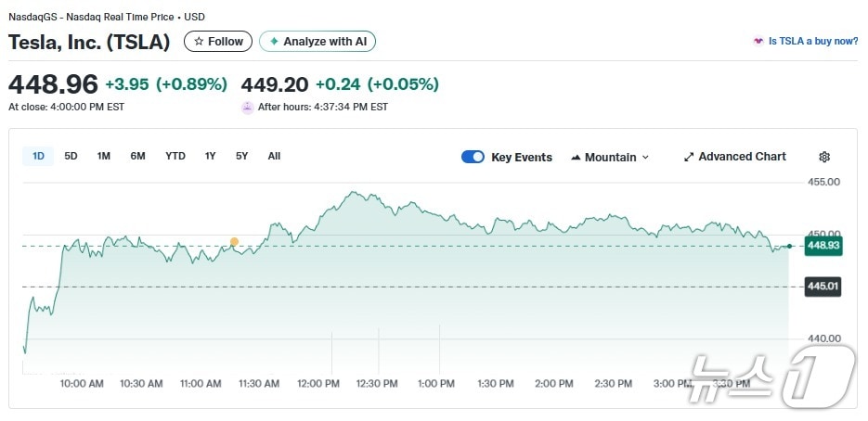The image size is (868, 421).
Task: Follow Tesla stock
Action: click(219, 42)
